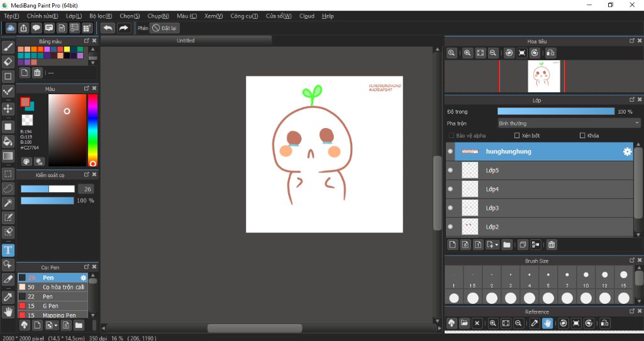Select the Lasso selection tool
Image resolution: width=644 pixels, height=341 pixels.
8,188
